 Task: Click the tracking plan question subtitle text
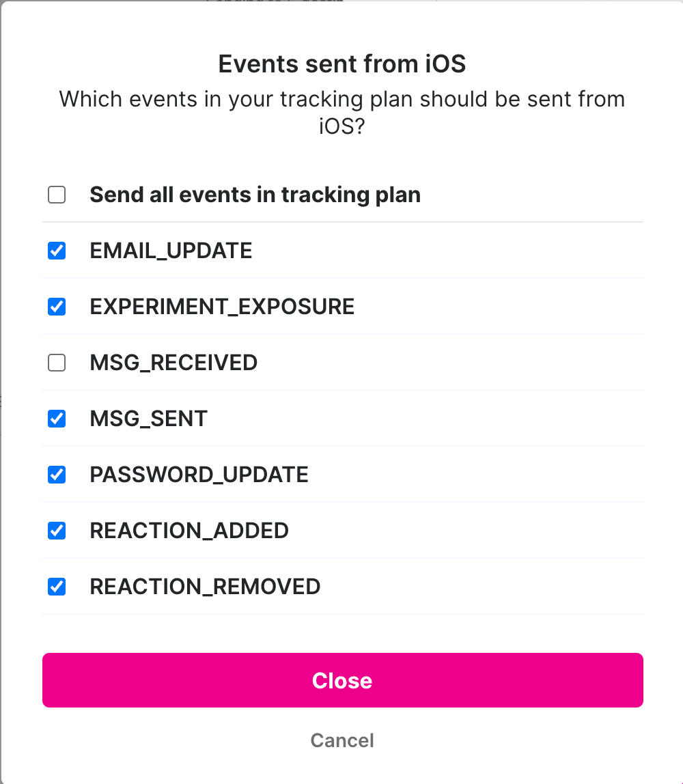[341, 113]
